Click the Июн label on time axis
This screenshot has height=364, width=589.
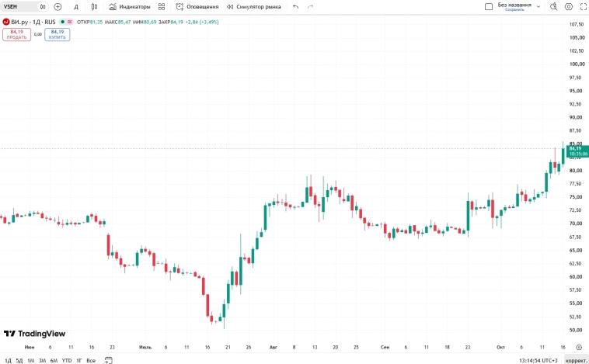[x=30, y=347]
